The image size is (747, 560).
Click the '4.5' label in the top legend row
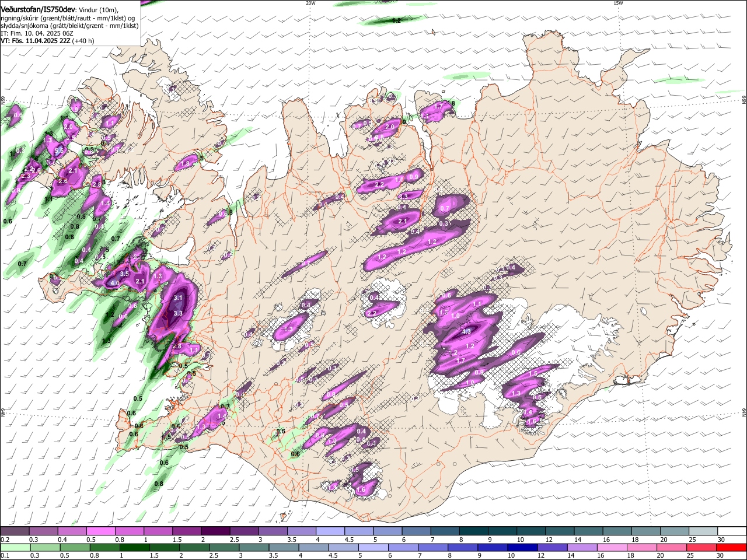(x=349, y=540)
